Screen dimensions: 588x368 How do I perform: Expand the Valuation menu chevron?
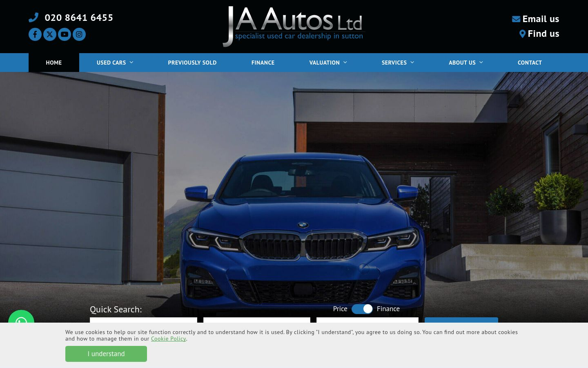pyautogui.click(x=345, y=63)
